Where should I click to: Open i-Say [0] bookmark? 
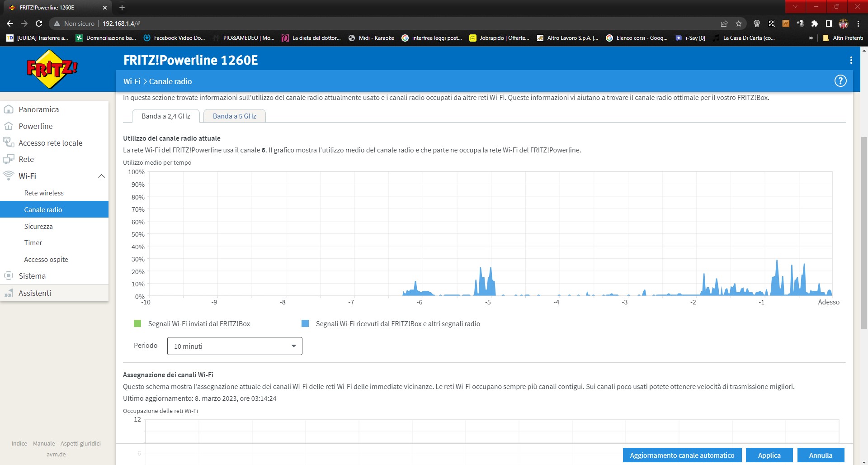click(x=690, y=38)
